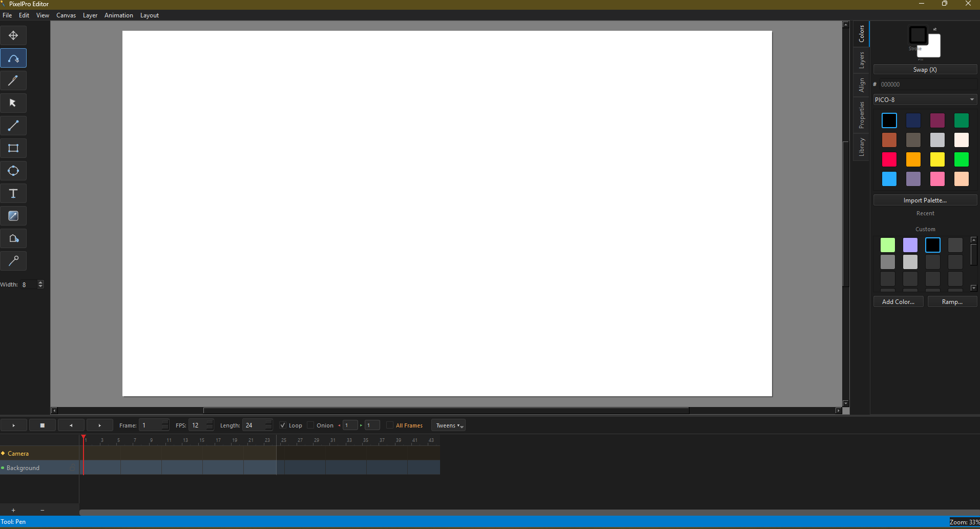Select the Pen tool

pos(13,57)
